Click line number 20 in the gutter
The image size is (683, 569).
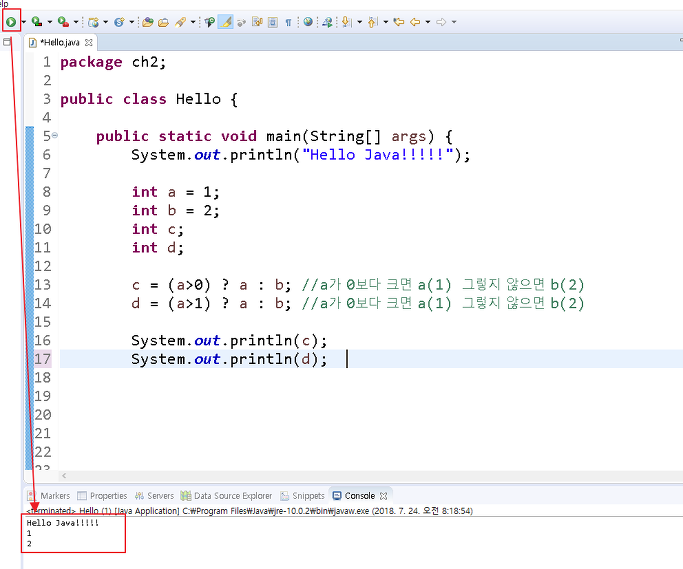coord(43,415)
